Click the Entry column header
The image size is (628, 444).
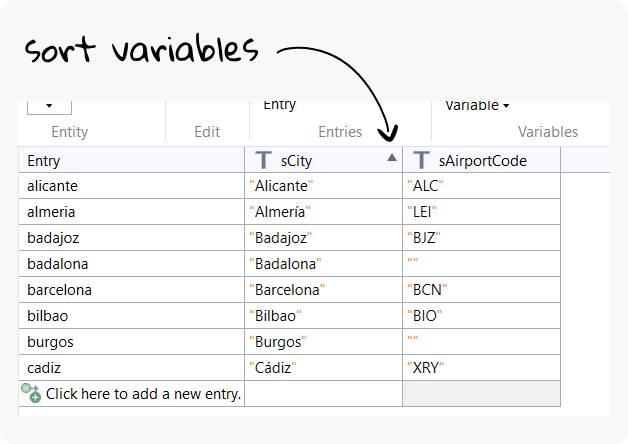coord(130,160)
